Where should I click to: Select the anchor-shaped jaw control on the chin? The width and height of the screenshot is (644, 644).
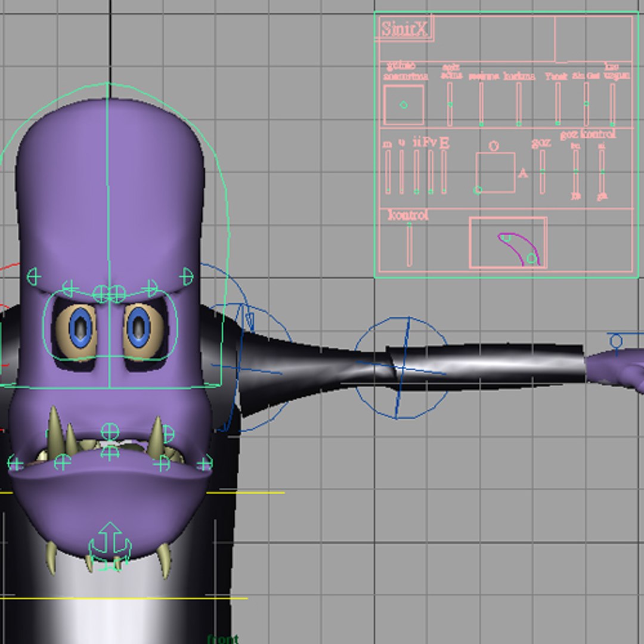pyautogui.click(x=110, y=546)
